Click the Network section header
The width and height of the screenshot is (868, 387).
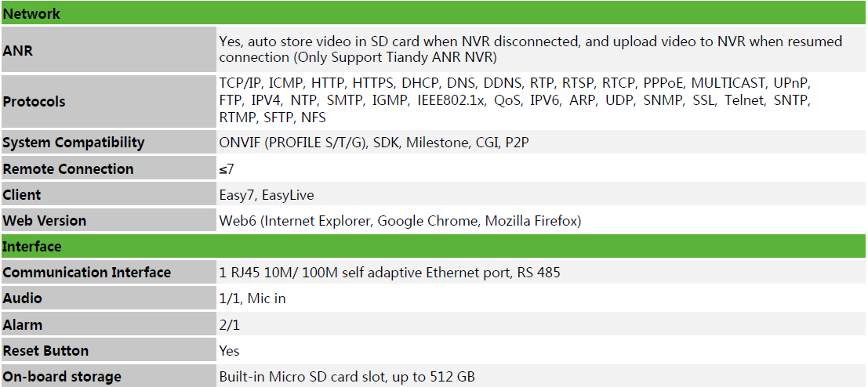coord(434,13)
